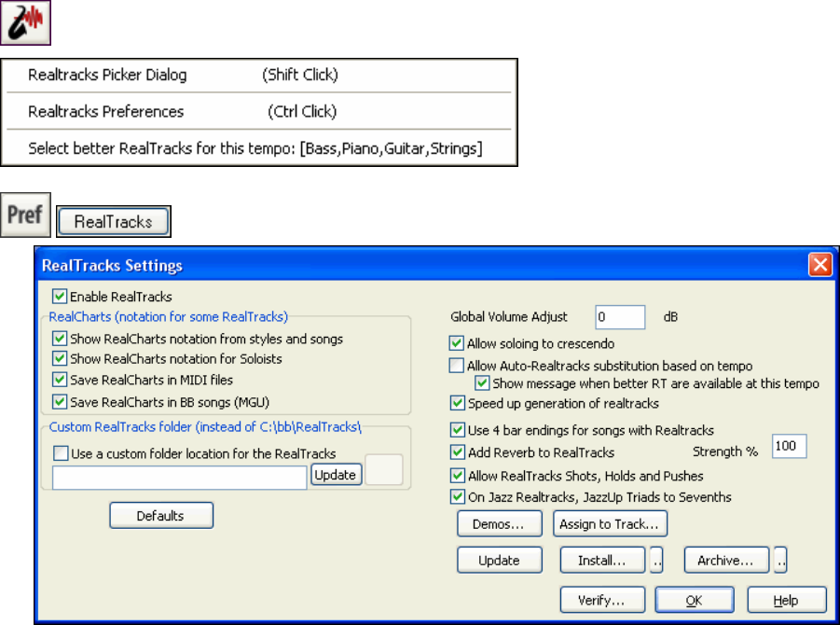Click Assign to Track... button
The height and width of the screenshot is (625, 840).
[610, 523]
